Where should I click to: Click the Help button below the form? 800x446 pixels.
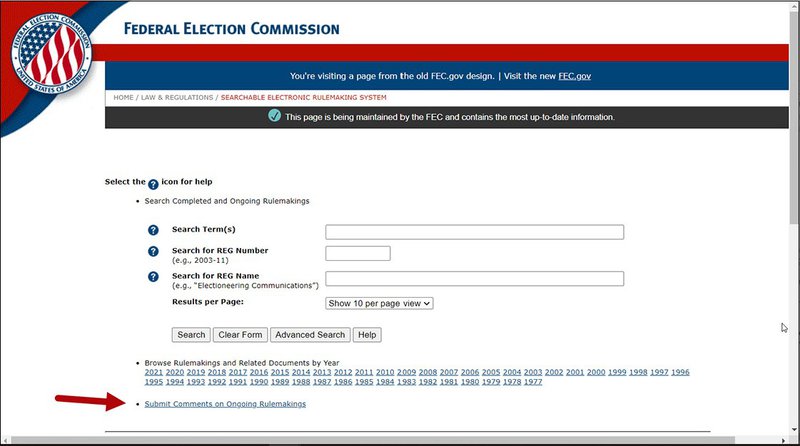click(x=367, y=335)
